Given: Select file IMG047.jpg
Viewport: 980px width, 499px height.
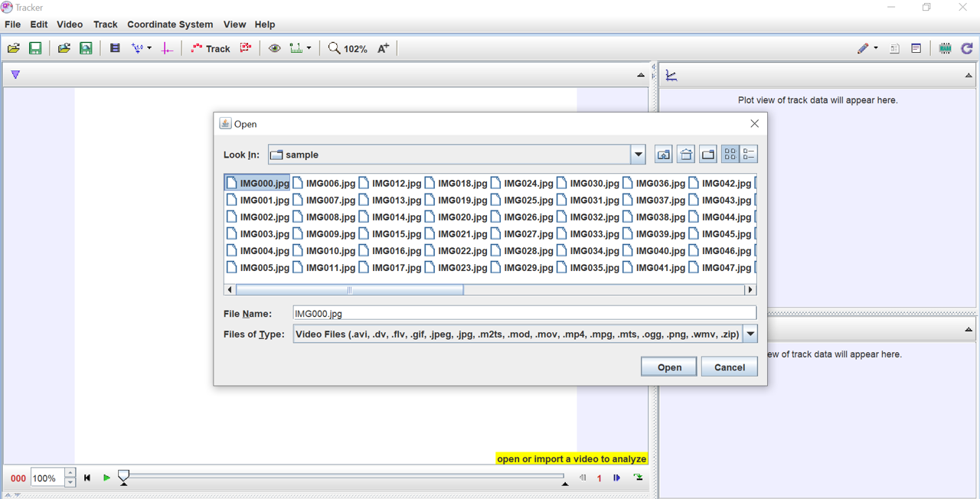Looking at the screenshot, I should 719,268.
